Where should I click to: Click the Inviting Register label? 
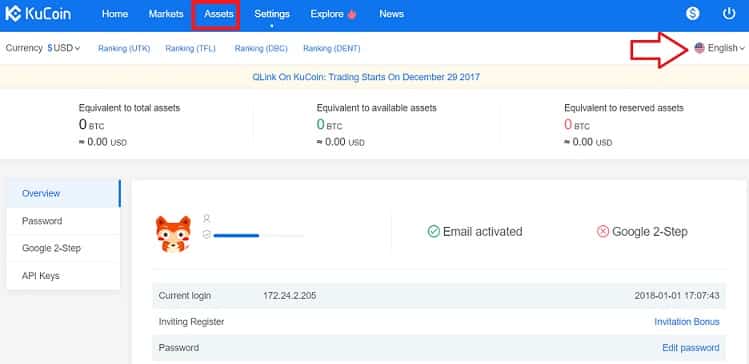[x=191, y=322]
